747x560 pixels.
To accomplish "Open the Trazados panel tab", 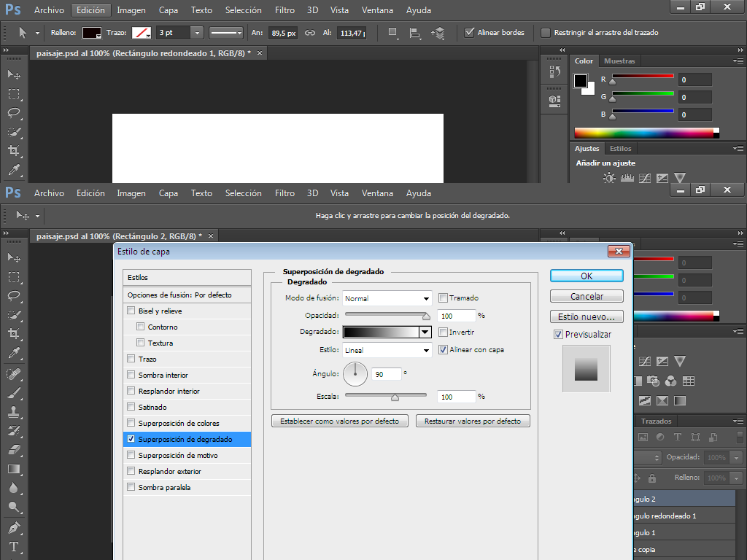I will [x=656, y=421].
